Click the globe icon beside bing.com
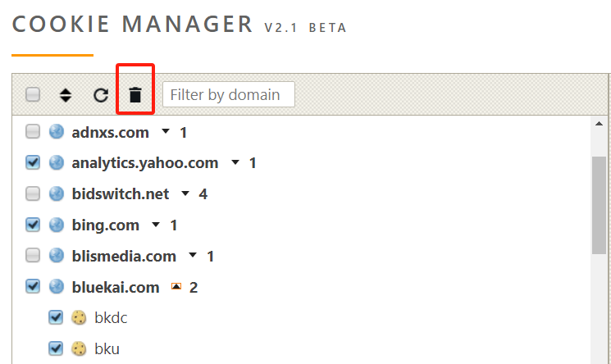Viewport: 611px width, 364px height. click(x=57, y=225)
